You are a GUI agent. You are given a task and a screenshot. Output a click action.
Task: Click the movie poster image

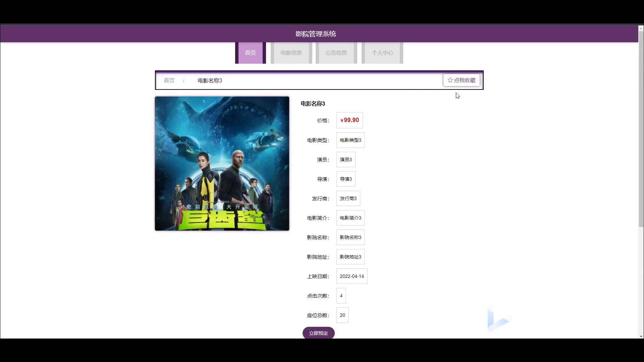pos(222,164)
